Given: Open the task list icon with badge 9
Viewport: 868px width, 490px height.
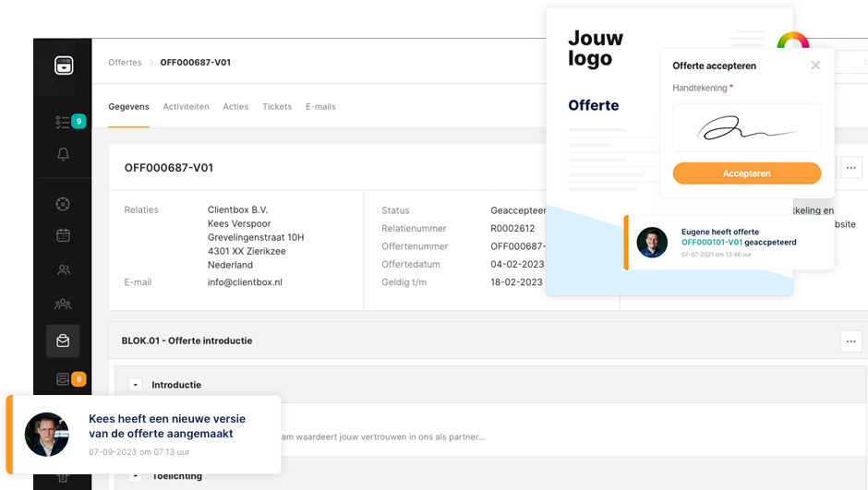Looking at the screenshot, I should (64, 121).
